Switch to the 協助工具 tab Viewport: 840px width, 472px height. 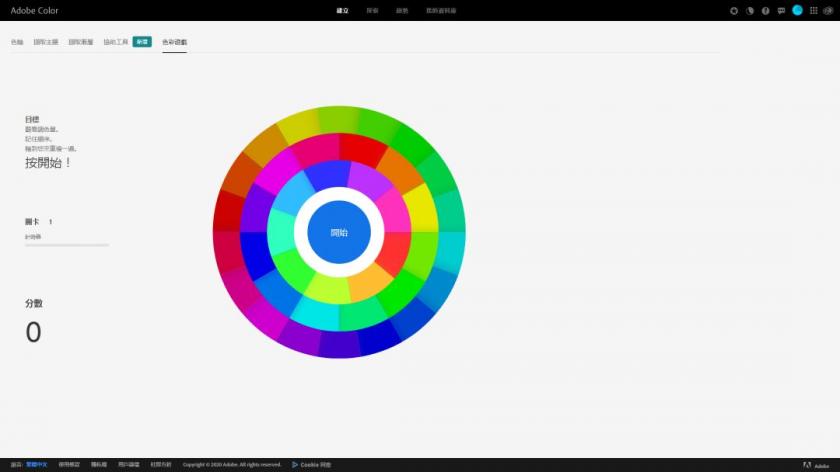pyautogui.click(x=116, y=42)
